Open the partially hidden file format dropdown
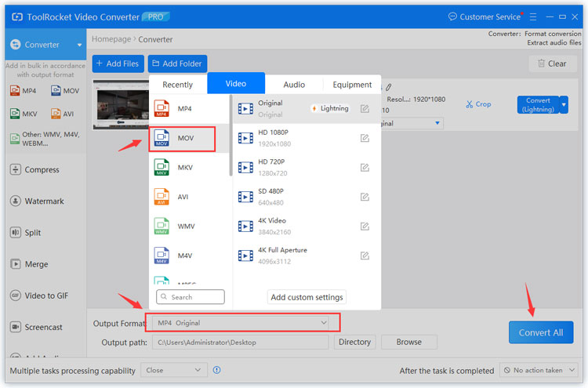588x388 pixels. [412, 123]
